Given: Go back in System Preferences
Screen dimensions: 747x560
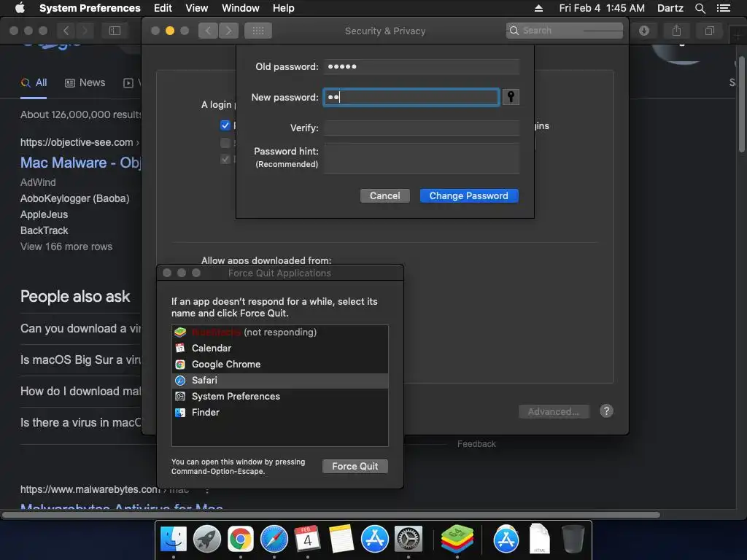Looking at the screenshot, I should click(x=208, y=31).
